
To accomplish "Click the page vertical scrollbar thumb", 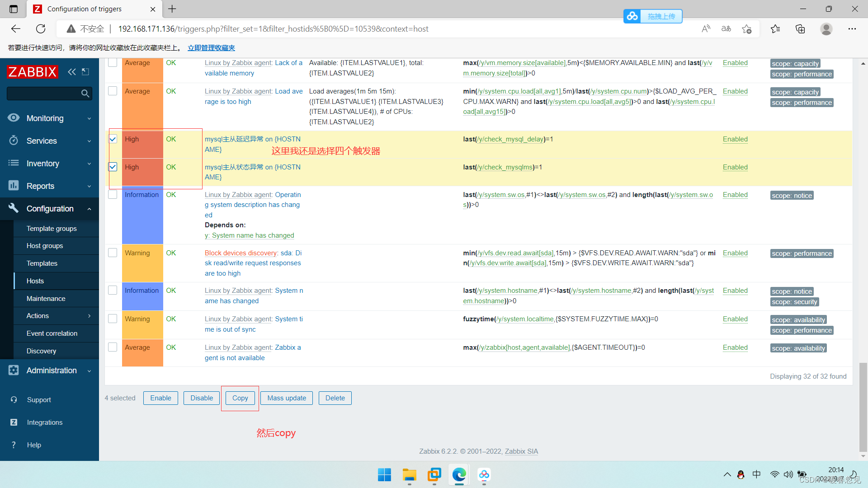I will coord(863,407).
